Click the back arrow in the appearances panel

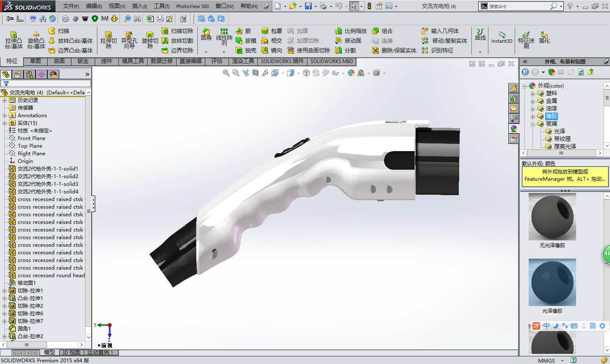pos(525,72)
